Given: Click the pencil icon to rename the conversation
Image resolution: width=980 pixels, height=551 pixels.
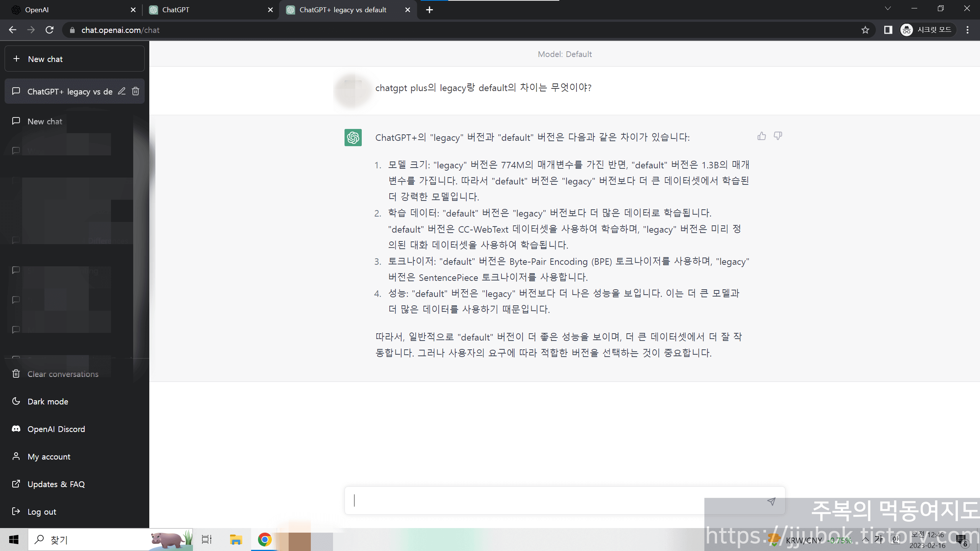Looking at the screenshot, I should [x=121, y=91].
